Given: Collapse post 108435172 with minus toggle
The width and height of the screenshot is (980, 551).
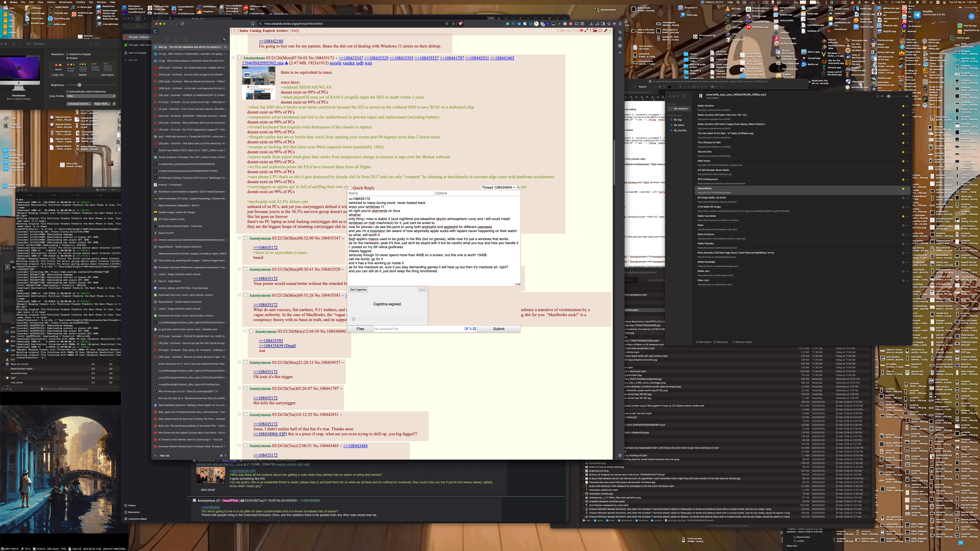Looking at the screenshot, I should pyautogui.click(x=233, y=58).
